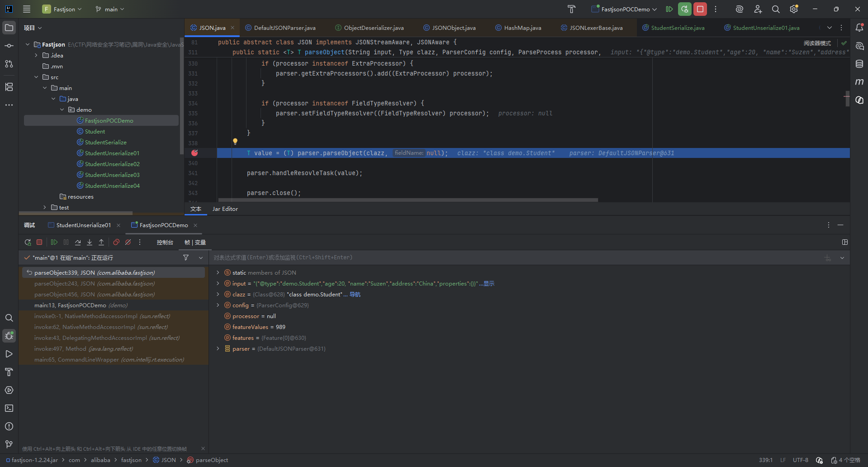
Task: Toggle Mute Breakpoints in the debug toolbar
Action: point(128,243)
